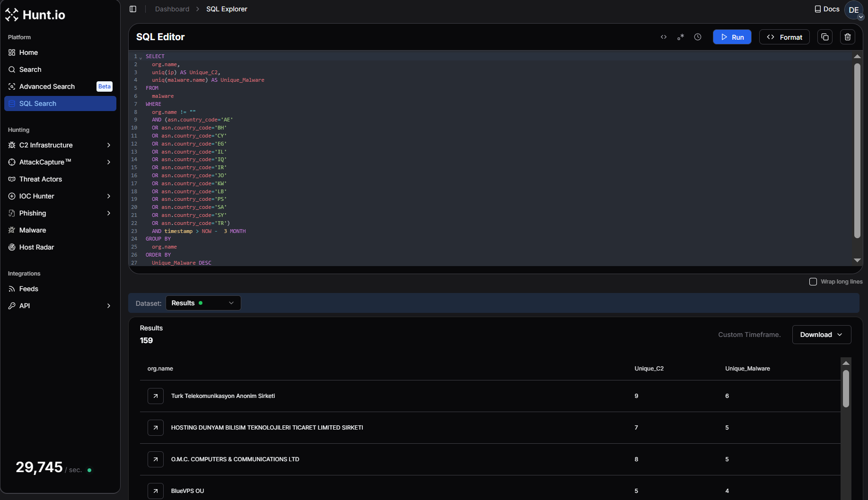Click the Search magnifier icon
Viewport: 868px width, 500px height.
(x=12, y=69)
